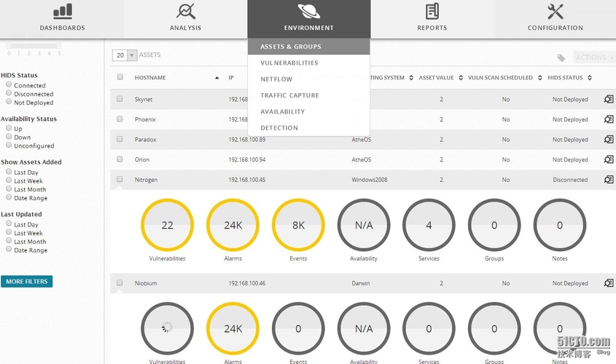The image size is (616, 364).
Task: View details icon for Orion row
Action: [609, 159]
